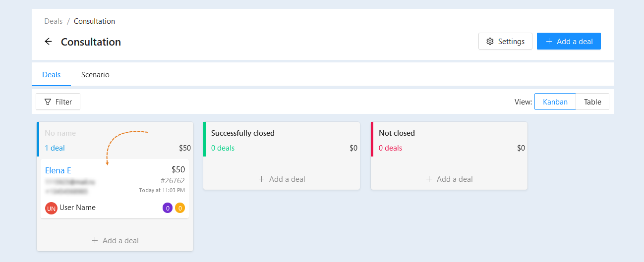Click the funnel icon in Filter
This screenshot has height=262, width=644.
(x=48, y=102)
